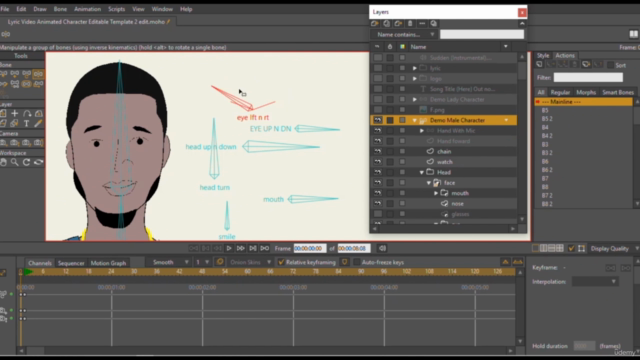Screen dimensions: 640x360
Task: Select the Zoom Workspace magnifier tool
Action: (15, 162)
